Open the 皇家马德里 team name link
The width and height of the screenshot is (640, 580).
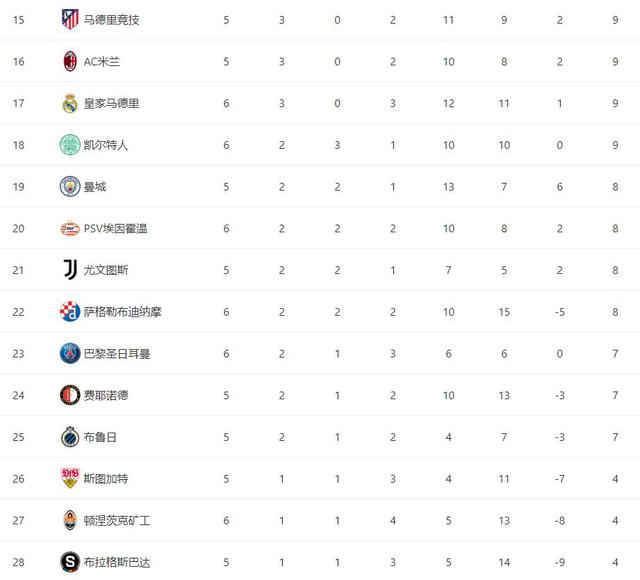coord(111,103)
